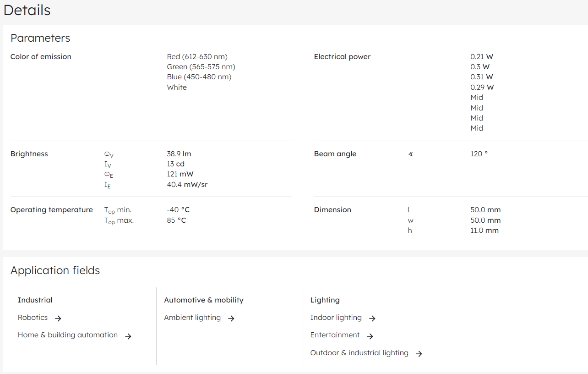Open the Outdoor & industrial lighting link

coord(359,353)
